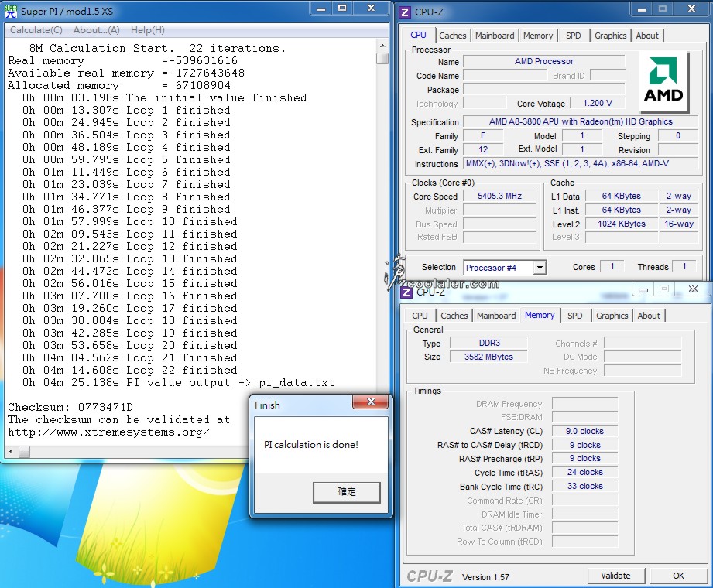Click the Loop 22 finished line
The image size is (713, 588).
[129, 371]
